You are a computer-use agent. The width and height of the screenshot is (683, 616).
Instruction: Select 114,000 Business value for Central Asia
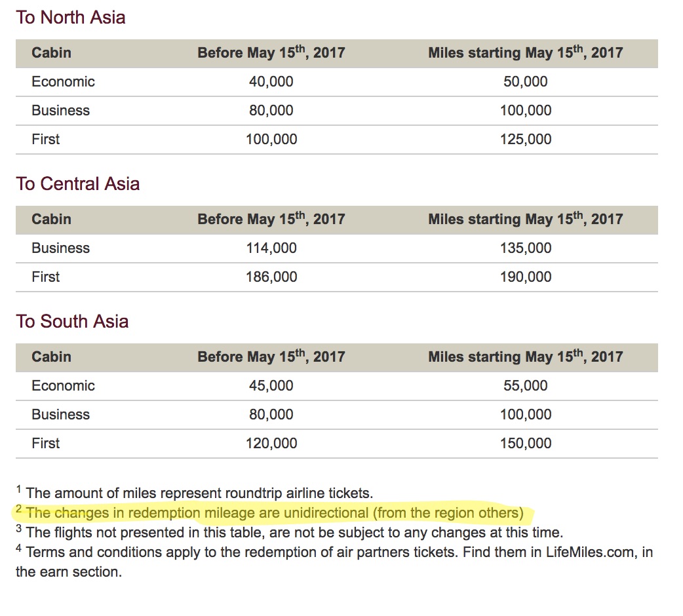point(271,248)
